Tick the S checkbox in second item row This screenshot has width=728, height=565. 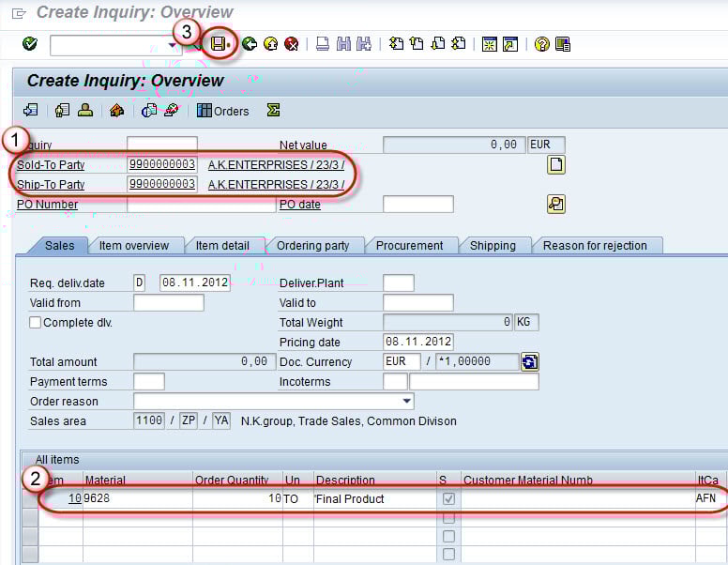pos(448,518)
